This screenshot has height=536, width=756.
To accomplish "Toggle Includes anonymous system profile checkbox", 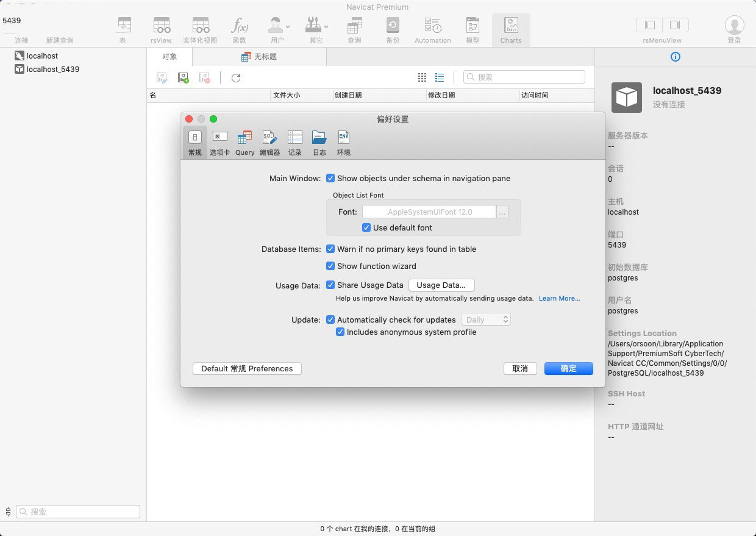I will 340,332.
